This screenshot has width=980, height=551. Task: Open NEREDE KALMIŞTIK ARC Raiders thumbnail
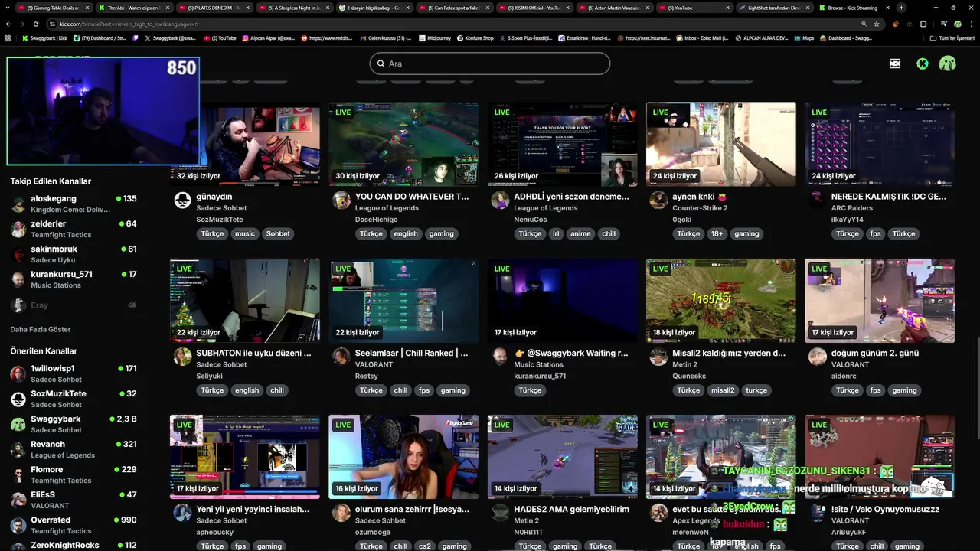point(880,144)
